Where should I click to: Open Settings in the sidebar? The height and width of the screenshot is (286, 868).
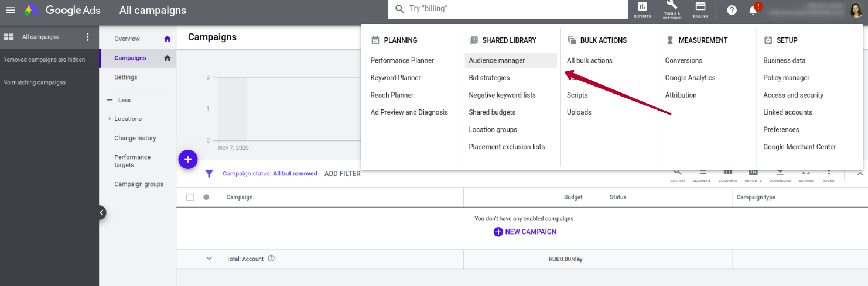click(x=126, y=77)
